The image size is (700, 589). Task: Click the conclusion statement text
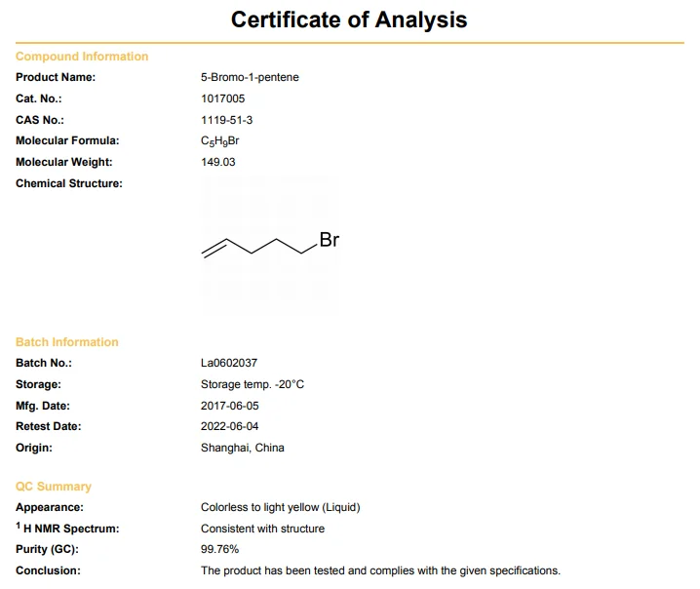click(380, 570)
